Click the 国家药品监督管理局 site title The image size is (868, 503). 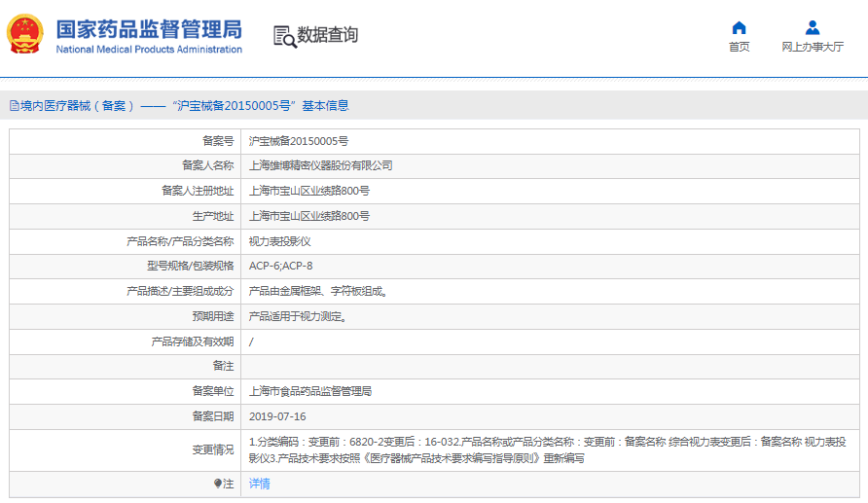pos(149,28)
